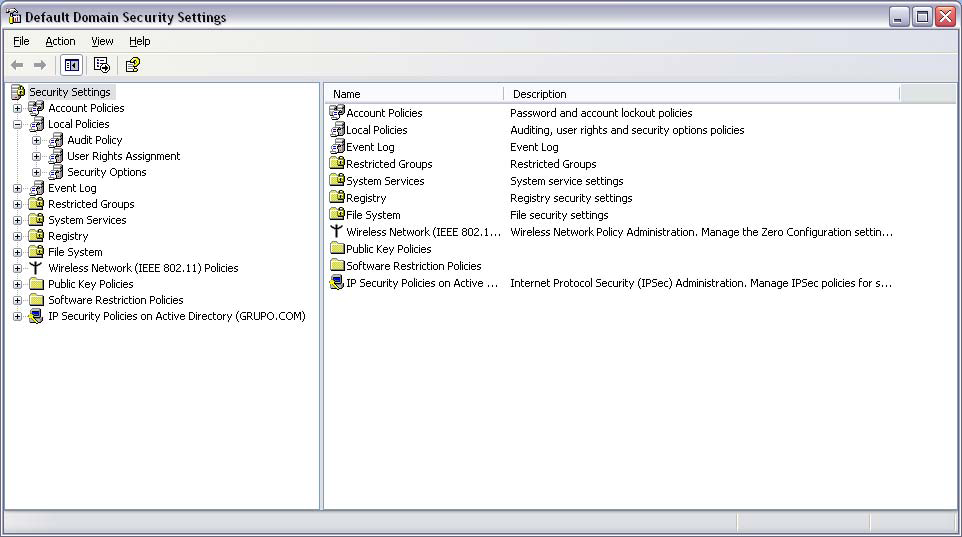Expand IP Security Policies on Active Directory
This screenshot has height=537, width=962.
(x=17, y=317)
